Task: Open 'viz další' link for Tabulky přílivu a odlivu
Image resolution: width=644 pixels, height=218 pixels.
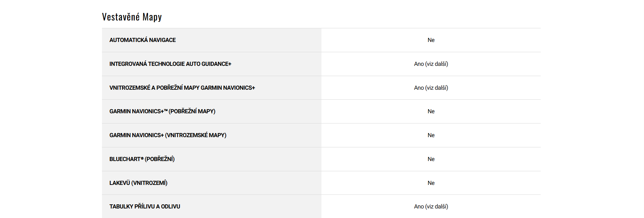Action: pos(437,207)
